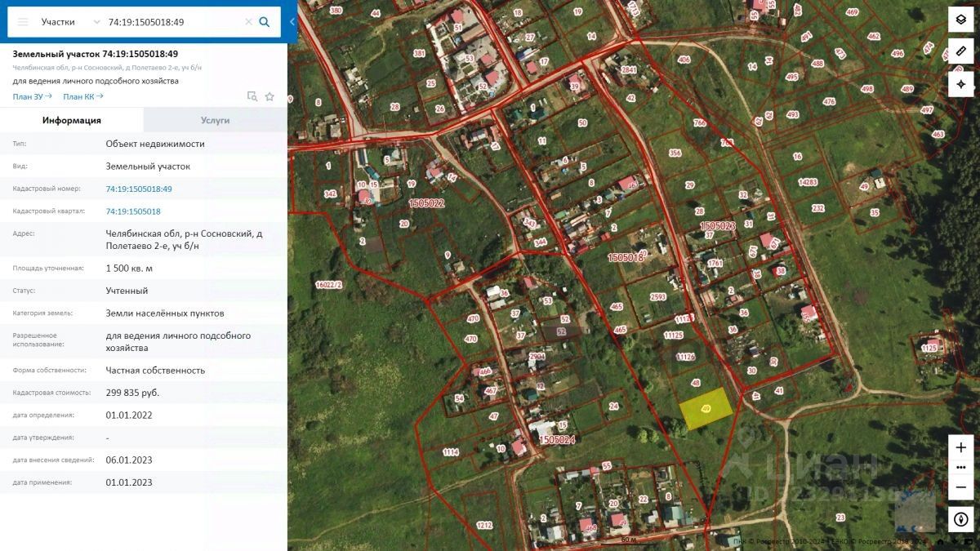Click quarter label 1505023 on map
The image size is (980, 551).
click(x=718, y=225)
